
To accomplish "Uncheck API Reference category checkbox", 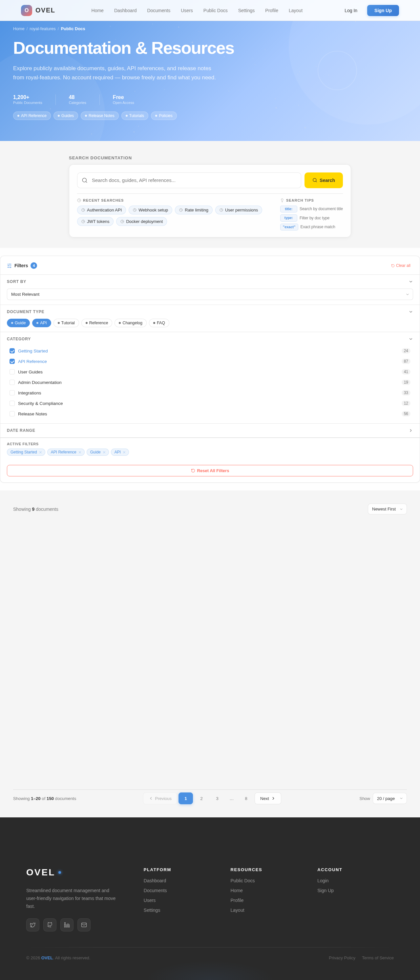I will click(12, 361).
